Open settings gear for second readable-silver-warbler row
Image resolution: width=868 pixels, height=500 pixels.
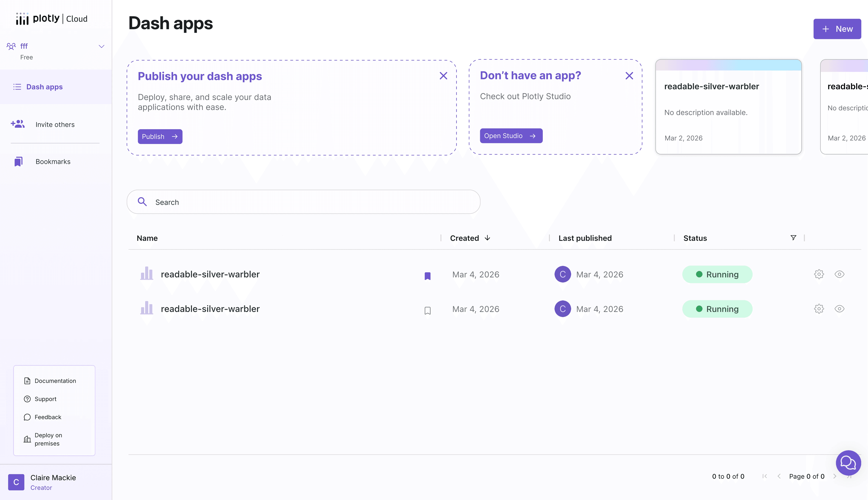coord(819,309)
